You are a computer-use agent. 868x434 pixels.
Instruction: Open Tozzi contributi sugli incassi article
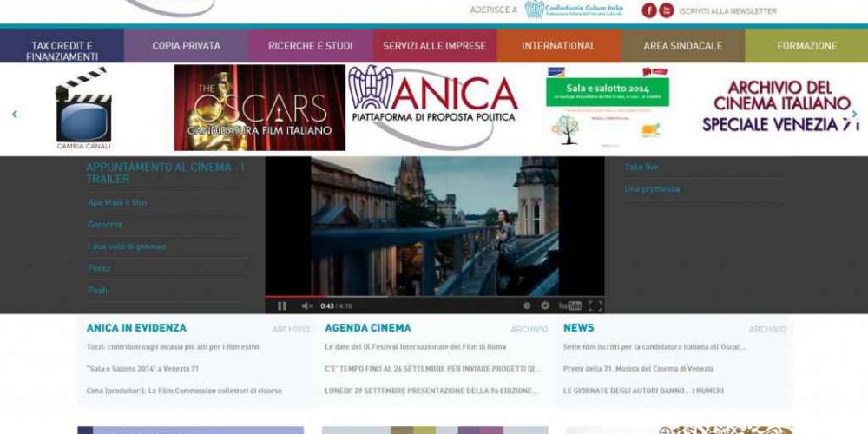coord(173,346)
